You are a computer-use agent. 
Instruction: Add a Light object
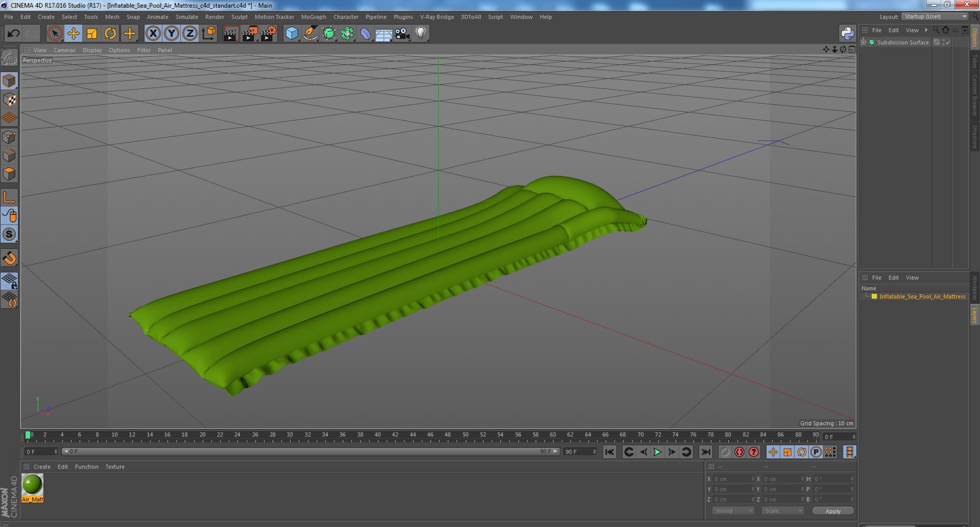pos(421,34)
